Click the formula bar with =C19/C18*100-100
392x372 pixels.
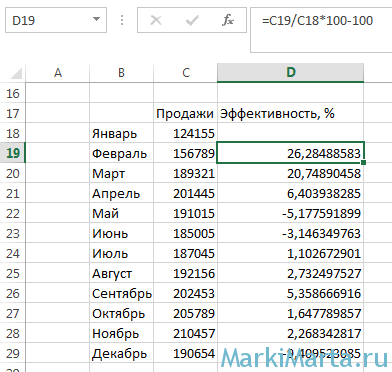pyautogui.click(x=321, y=30)
